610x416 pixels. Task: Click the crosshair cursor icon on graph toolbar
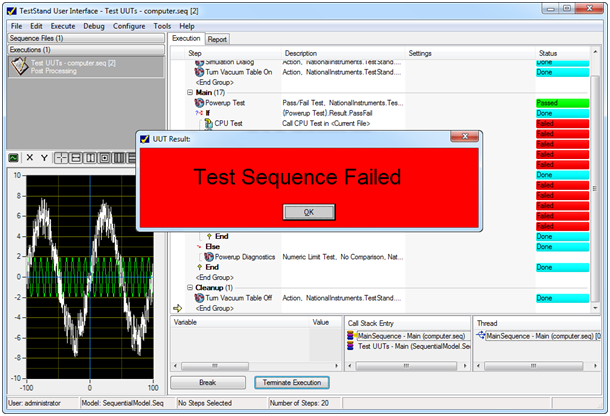[x=62, y=157]
